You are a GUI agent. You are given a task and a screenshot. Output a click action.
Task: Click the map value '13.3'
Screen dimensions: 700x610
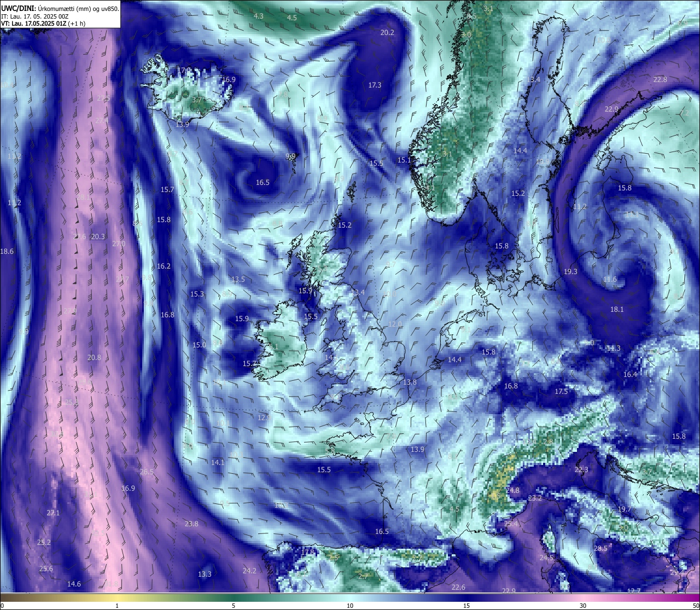click(205, 574)
